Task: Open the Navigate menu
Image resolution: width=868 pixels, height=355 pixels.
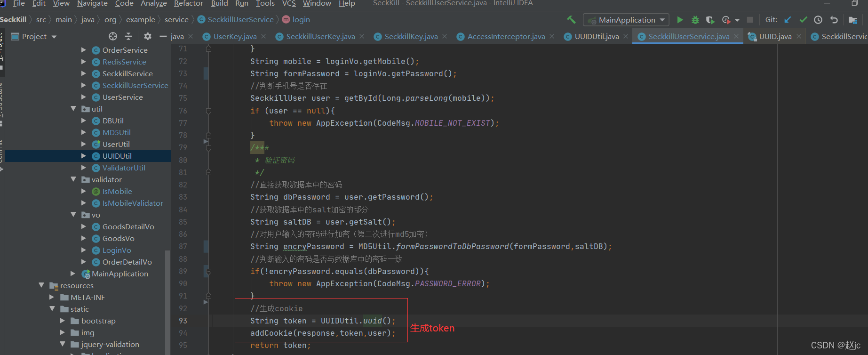Action: pyautogui.click(x=92, y=3)
